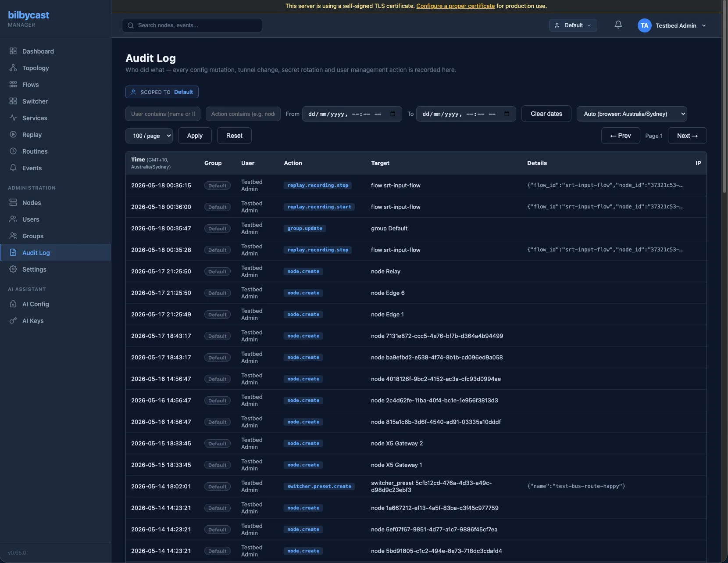Image resolution: width=728 pixels, height=563 pixels.
Task: Open the Settings gear icon
Action: point(13,269)
